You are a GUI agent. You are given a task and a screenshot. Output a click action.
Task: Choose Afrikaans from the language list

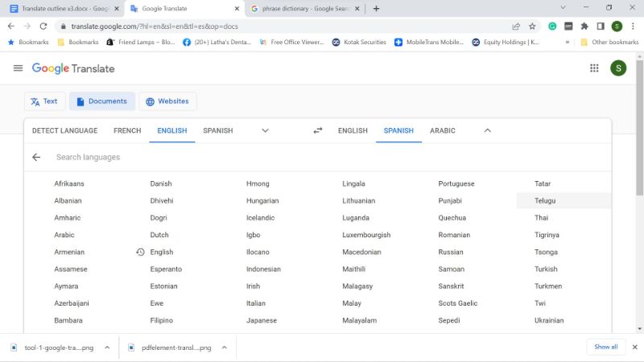[69, 183]
